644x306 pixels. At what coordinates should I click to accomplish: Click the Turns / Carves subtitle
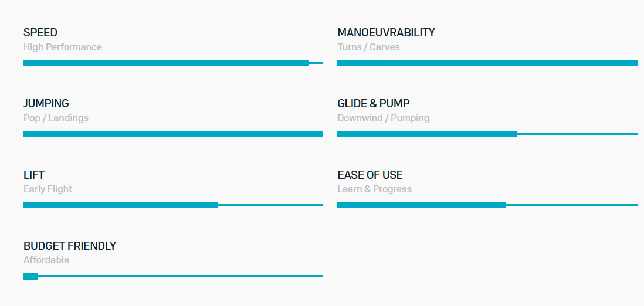[x=368, y=47]
